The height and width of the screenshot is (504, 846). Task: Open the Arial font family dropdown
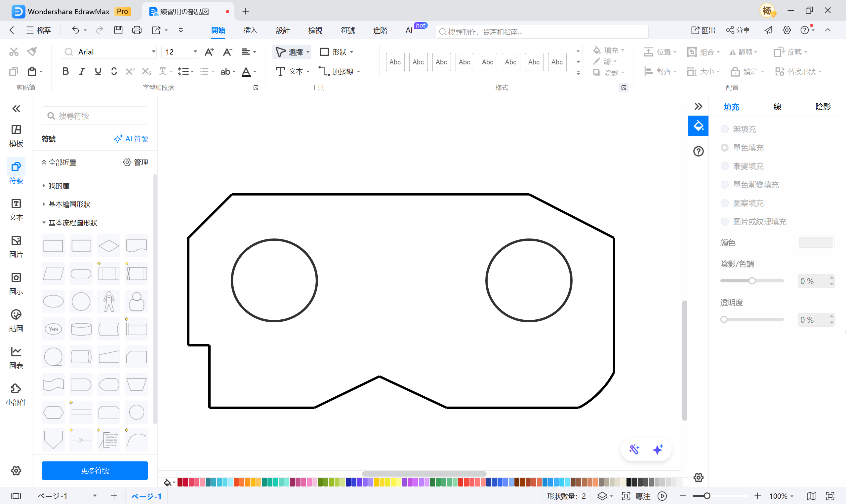(x=154, y=52)
